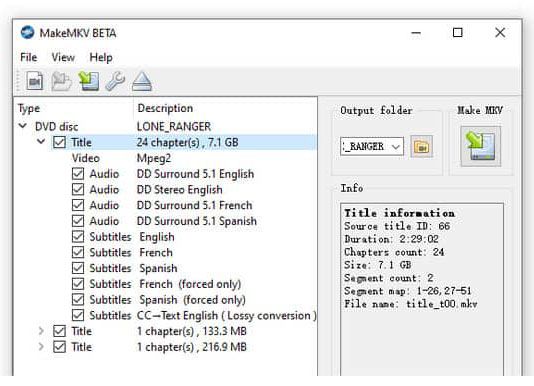534x386 pixels.
Task: Toggle Subtitles French (forced only) checkbox
Action: [x=78, y=284]
